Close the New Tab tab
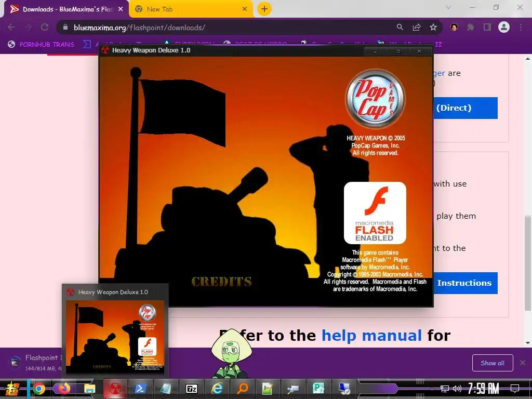 [x=245, y=9]
